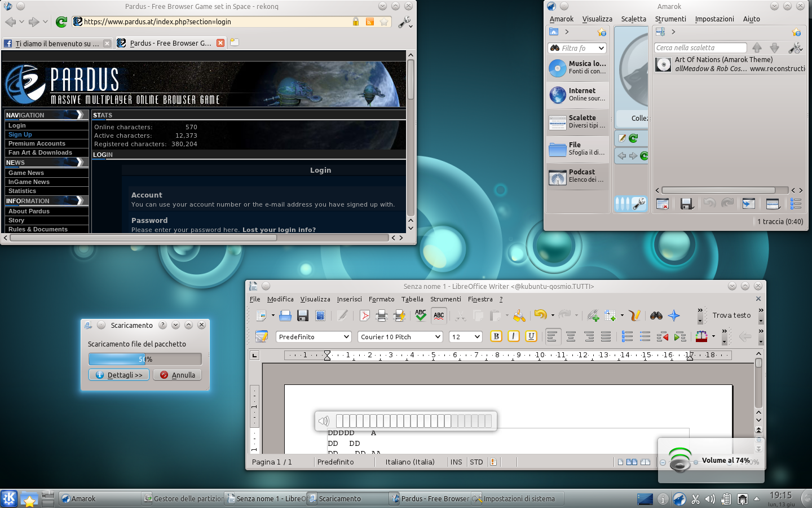Screen dimensions: 812x508
Task: Open the Formato menu in Writer
Action: (382, 299)
